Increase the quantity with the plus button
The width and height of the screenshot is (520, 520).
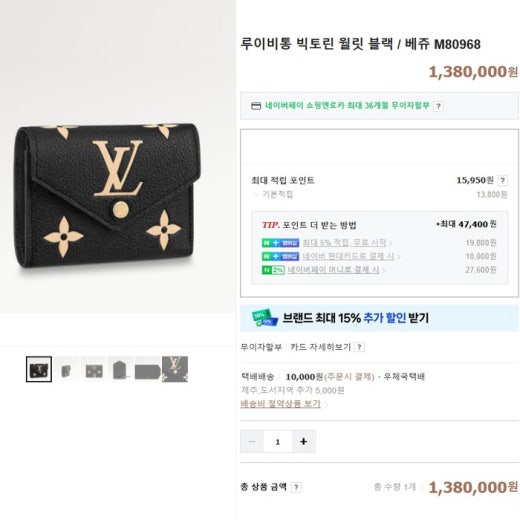[x=303, y=442]
